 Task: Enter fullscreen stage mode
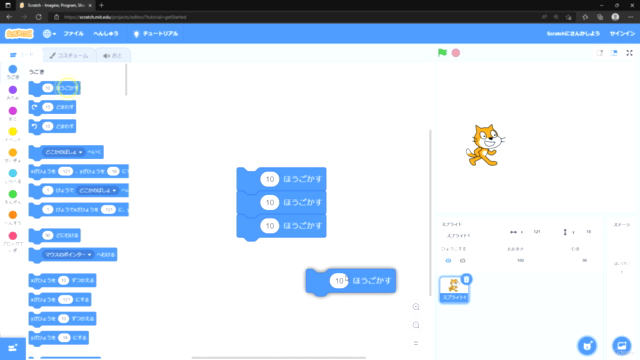coord(629,53)
